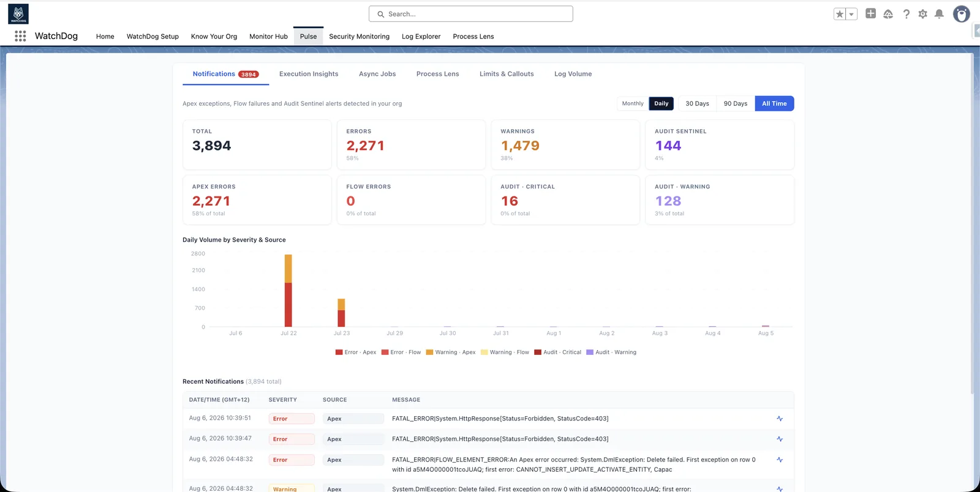Viewport: 980px width, 492px height.
Task: Toggle Warning · Flow legend swatch
Action: pyautogui.click(x=484, y=352)
